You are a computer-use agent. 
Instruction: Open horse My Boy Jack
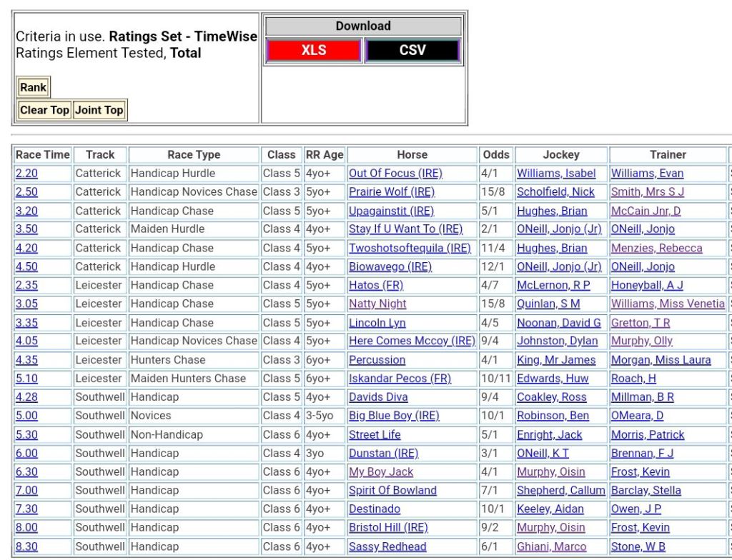(381, 471)
